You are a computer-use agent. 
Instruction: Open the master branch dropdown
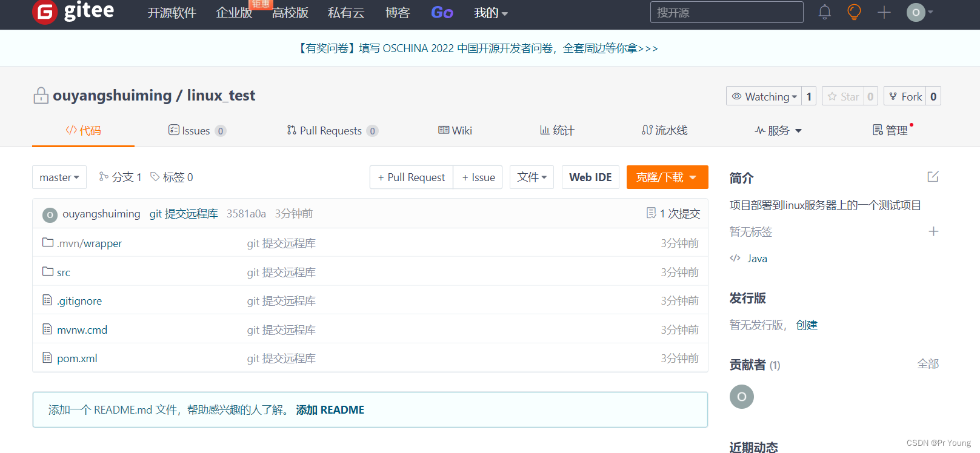(59, 177)
